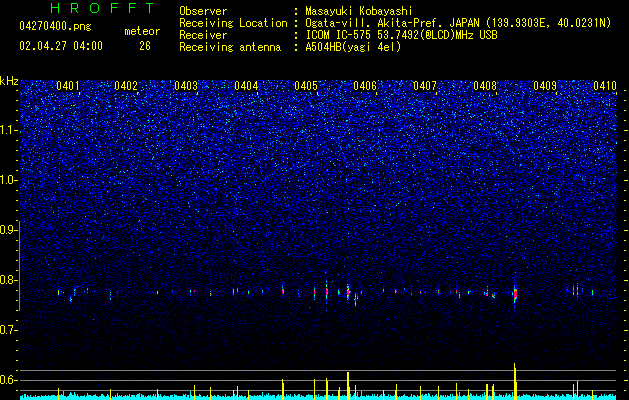Click the 0405 time marker
The width and height of the screenshot is (629, 400).
point(306,86)
